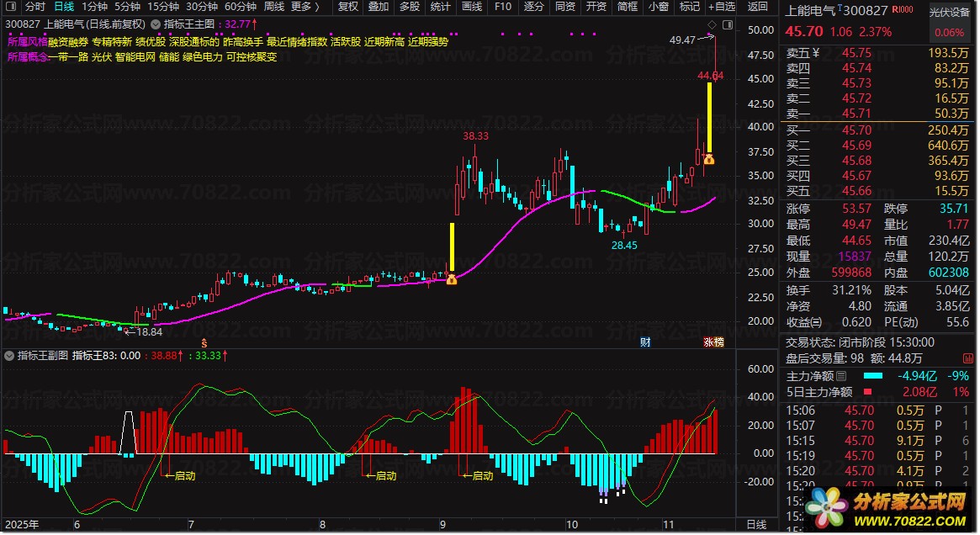Toggle 简框 simple frame mode
This screenshot has width=980, height=535.
click(x=628, y=7)
